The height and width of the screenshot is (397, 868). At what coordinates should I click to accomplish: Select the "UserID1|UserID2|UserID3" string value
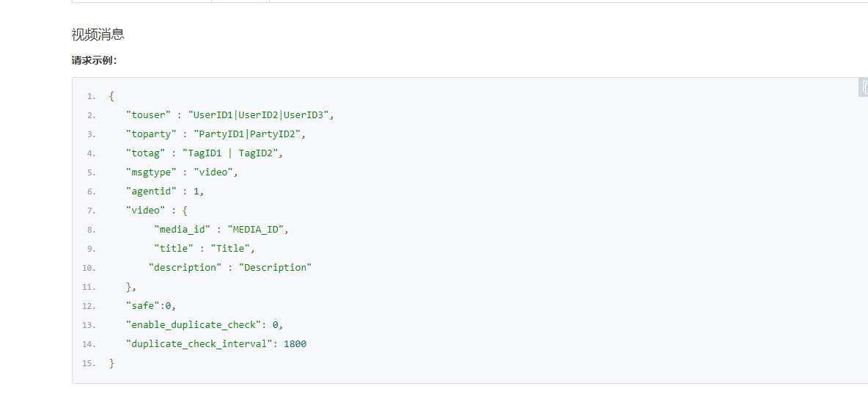point(261,114)
